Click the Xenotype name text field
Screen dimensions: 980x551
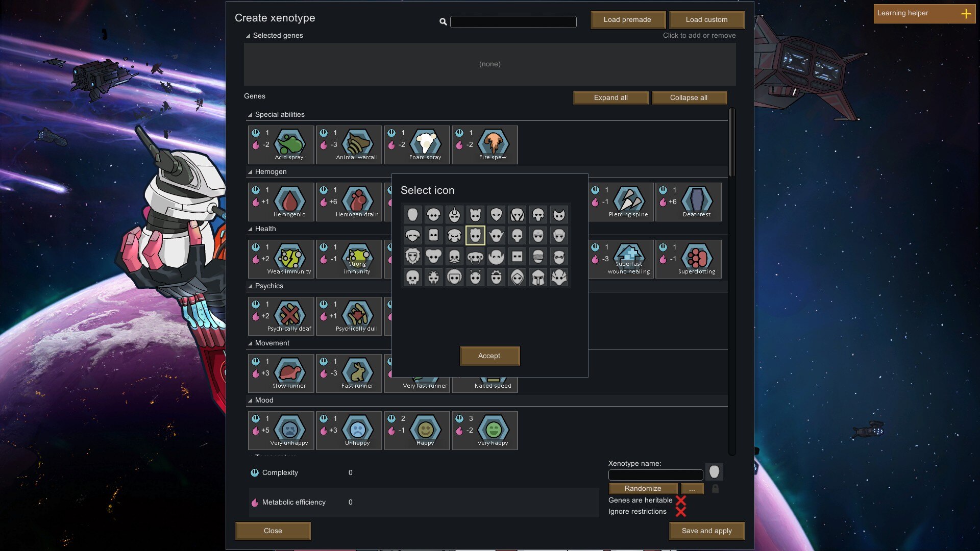pyautogui.click(x=656, y=475)
